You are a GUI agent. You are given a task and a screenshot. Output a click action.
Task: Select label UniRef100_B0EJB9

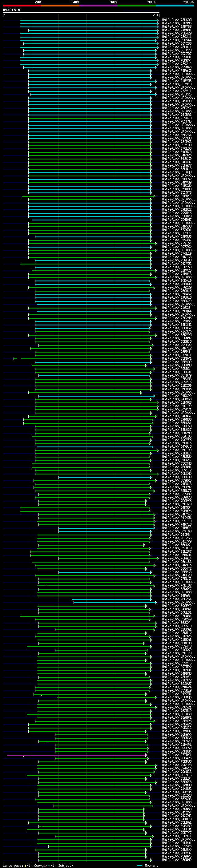(x=177, y=826)
